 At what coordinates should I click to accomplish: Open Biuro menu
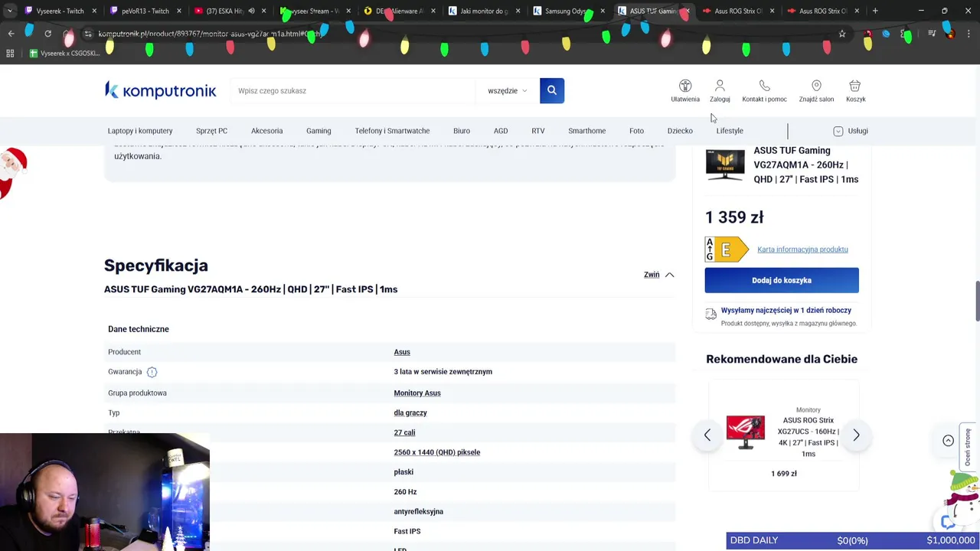462,131
